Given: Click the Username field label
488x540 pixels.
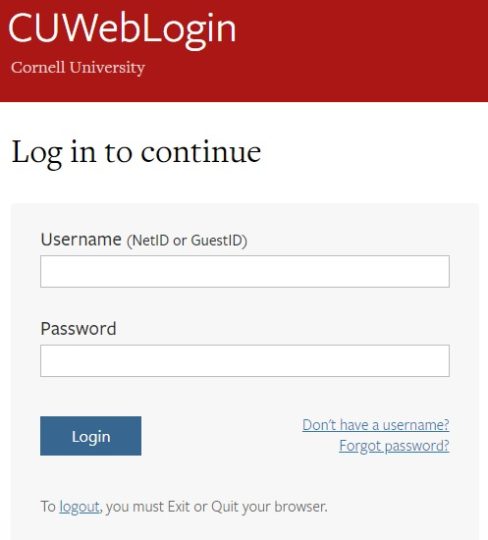Looking at the screenshot, I should pyautogui.click(x=81, y=239).
